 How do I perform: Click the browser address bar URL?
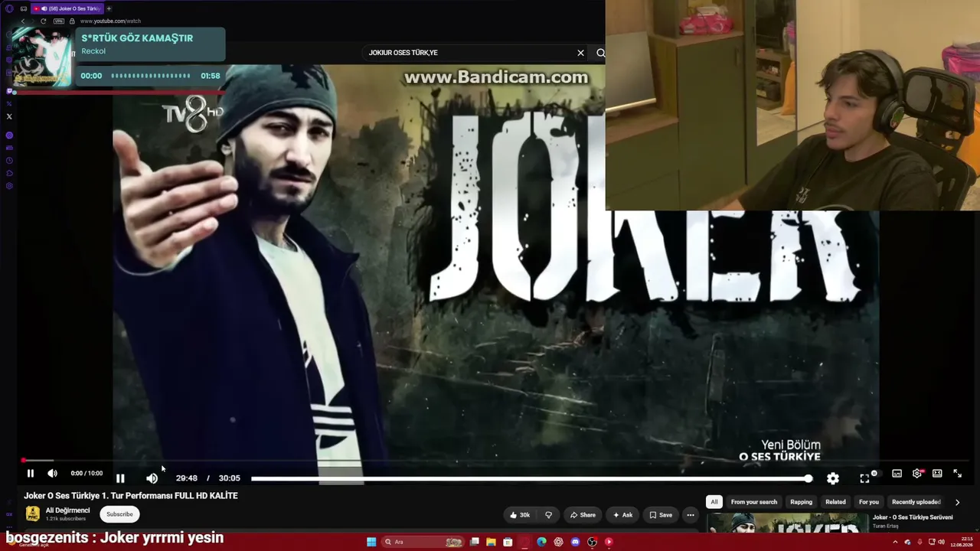110,21
